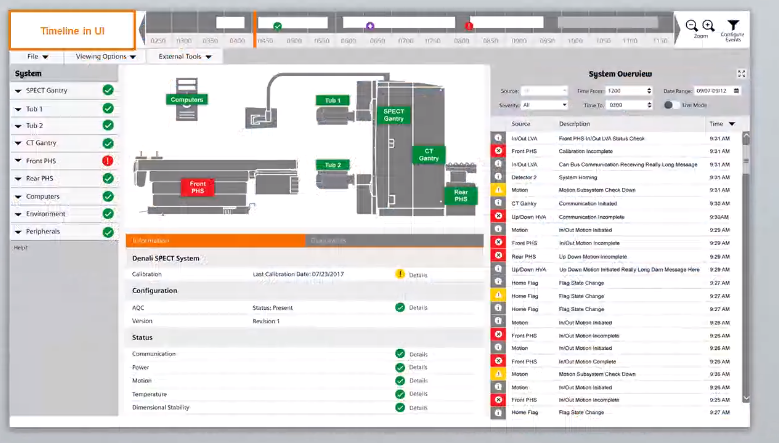The height and width of the screenshot is (443, 779).
Task: Open Details link for Power
Action: point(418,367)
